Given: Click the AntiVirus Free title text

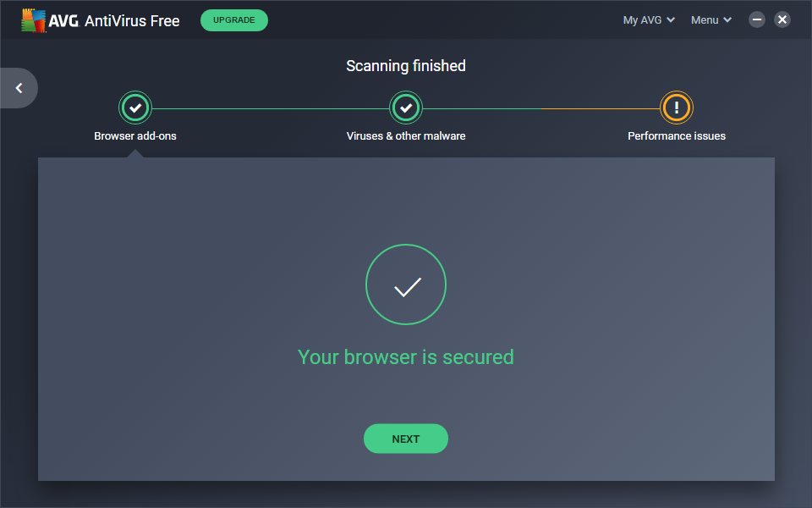Looking at the screenshot, I should (x=132, y=20).
